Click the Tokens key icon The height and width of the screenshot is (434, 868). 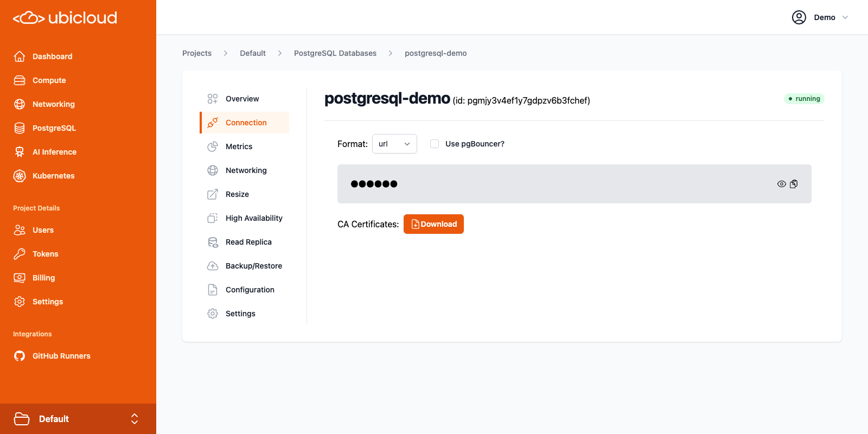[20, 254]
